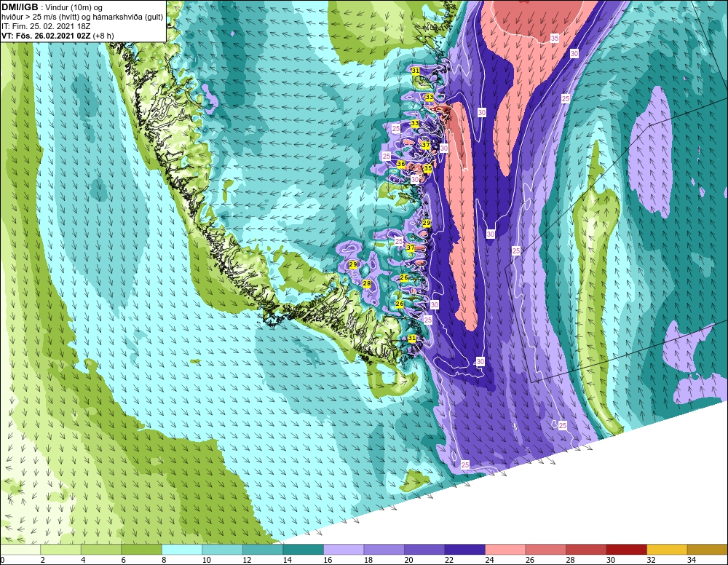Click the 2–4 m/s light green legend swatch

point(61,550)
